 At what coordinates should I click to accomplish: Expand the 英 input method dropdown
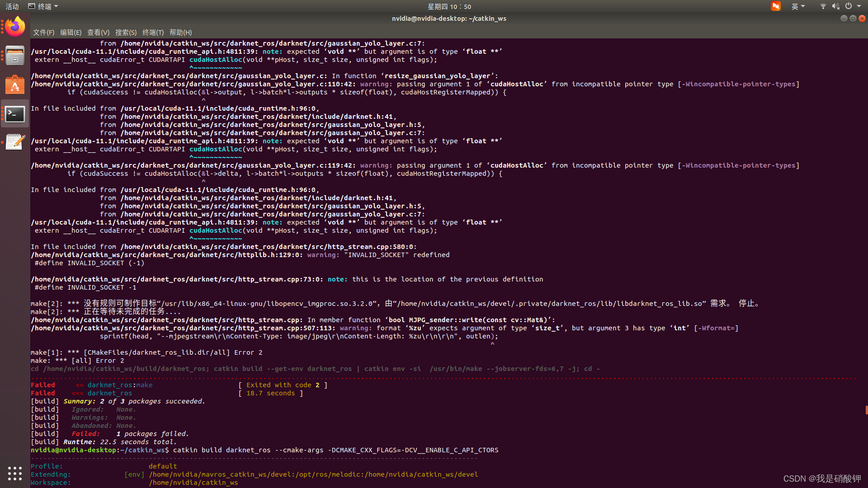(x=798, y=6)
